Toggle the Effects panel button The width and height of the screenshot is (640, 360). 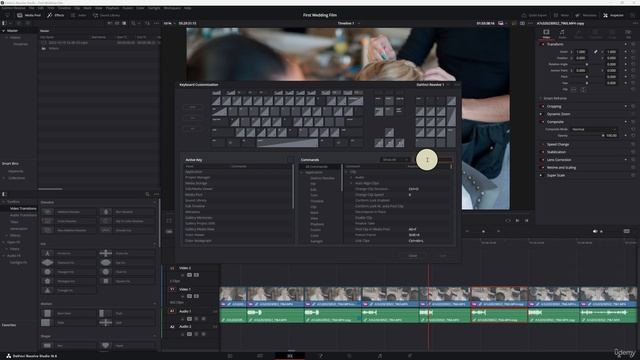(56, 15)
